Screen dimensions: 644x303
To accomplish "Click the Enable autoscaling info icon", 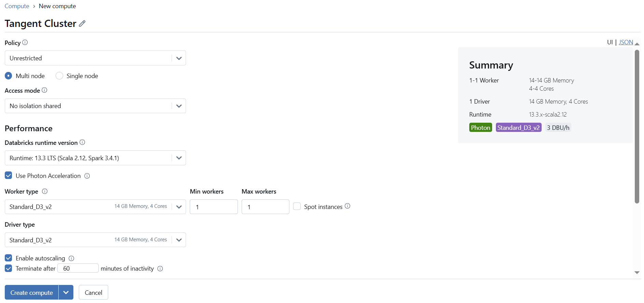I will point(71,258).
